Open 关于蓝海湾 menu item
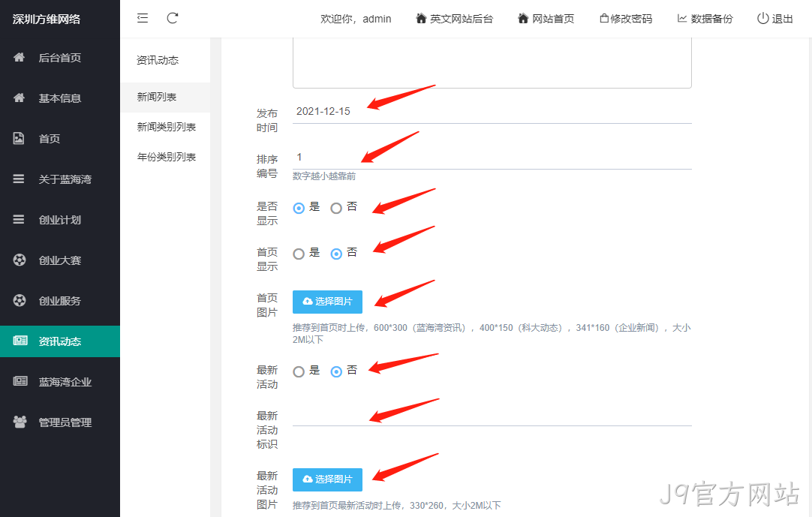The width and height of the screenshot is (812, 517). pyautogui.click(x=60, y=179)
